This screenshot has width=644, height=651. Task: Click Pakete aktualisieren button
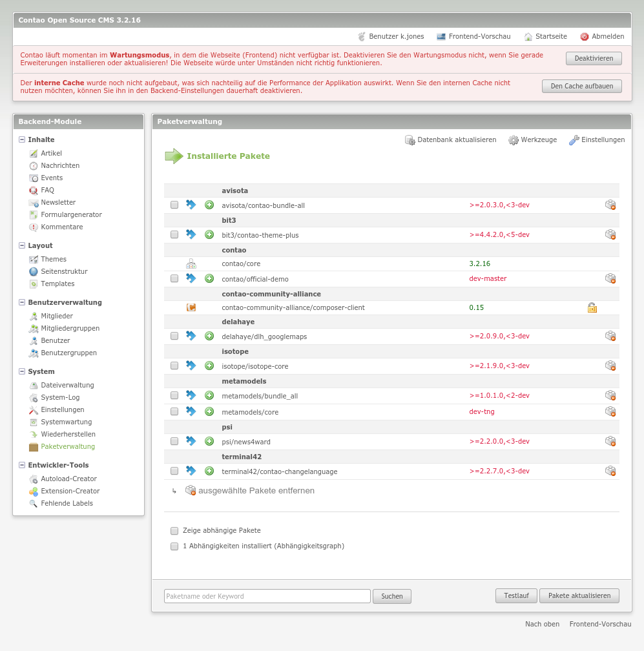(x=579, y=595)
